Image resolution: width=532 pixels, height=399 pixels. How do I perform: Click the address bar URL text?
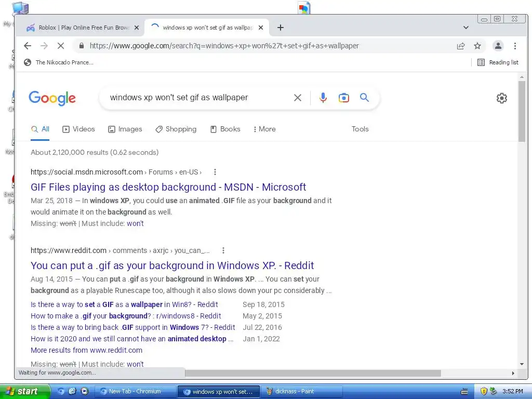point(224,46)
